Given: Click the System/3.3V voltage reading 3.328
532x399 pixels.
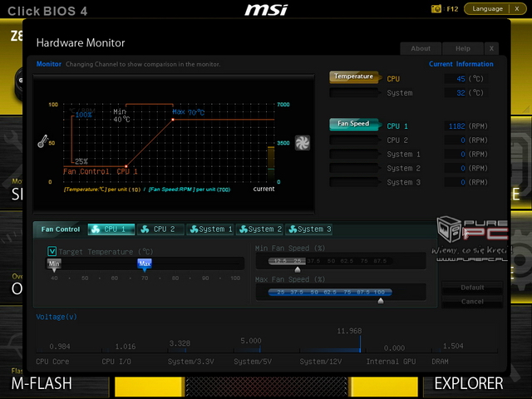Looking at the screenshot, I should (180, 343).
